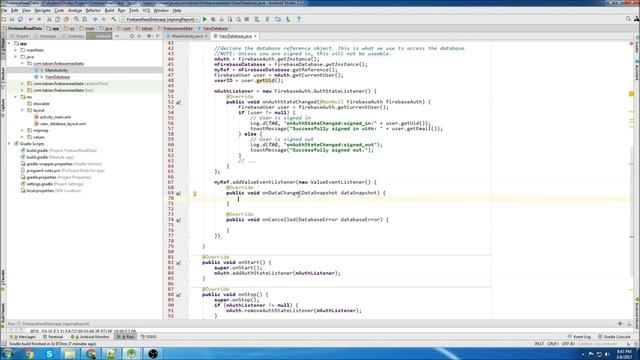Collapse the app module tree node
The width and height of the screenshot is (640, 360).
9,43
